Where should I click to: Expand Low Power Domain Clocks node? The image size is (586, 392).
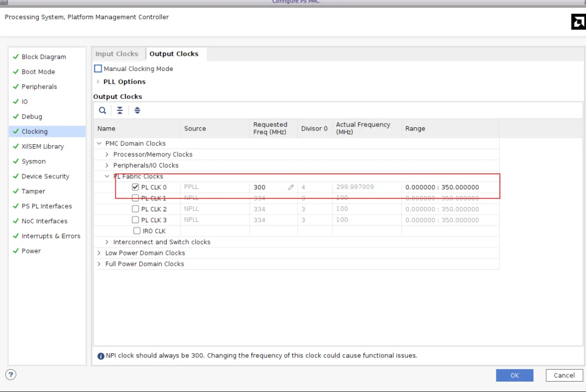tap(99, 253)
